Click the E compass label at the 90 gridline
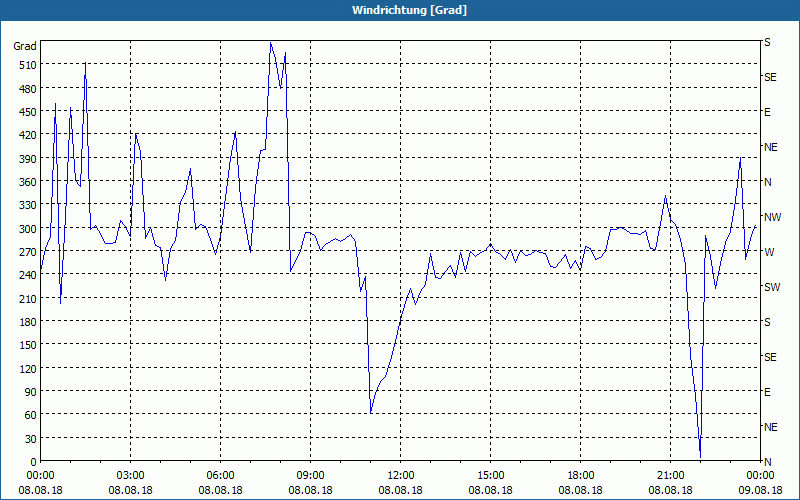This screenshot has height=500, width=800. point(767,392)
